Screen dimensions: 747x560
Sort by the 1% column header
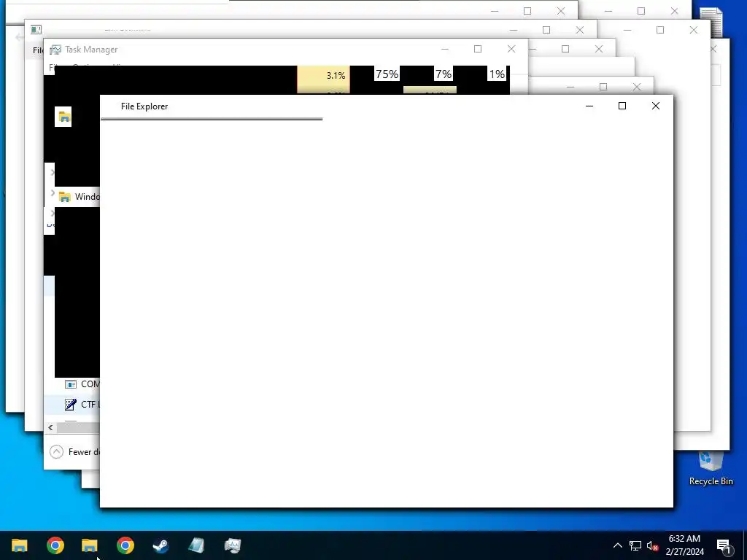[496, 74]
